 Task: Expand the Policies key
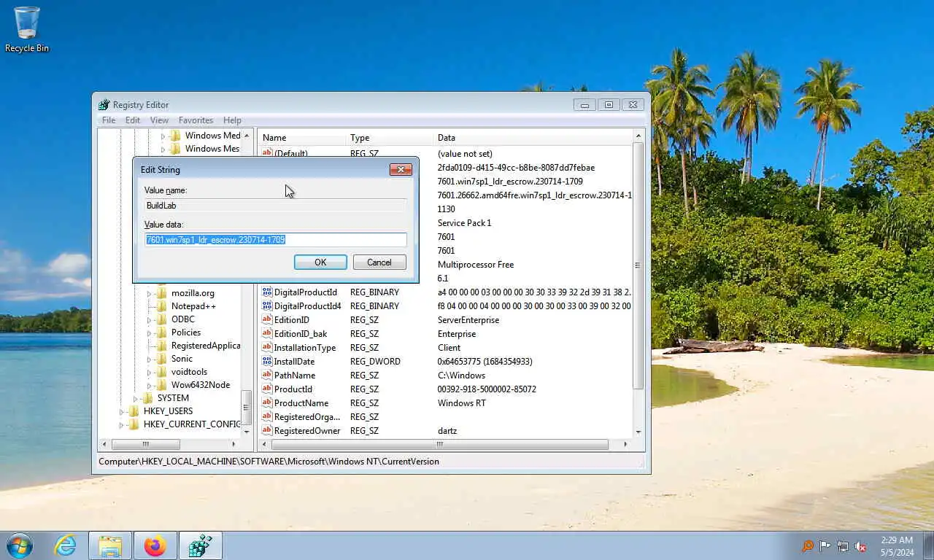tap(149, 332)
